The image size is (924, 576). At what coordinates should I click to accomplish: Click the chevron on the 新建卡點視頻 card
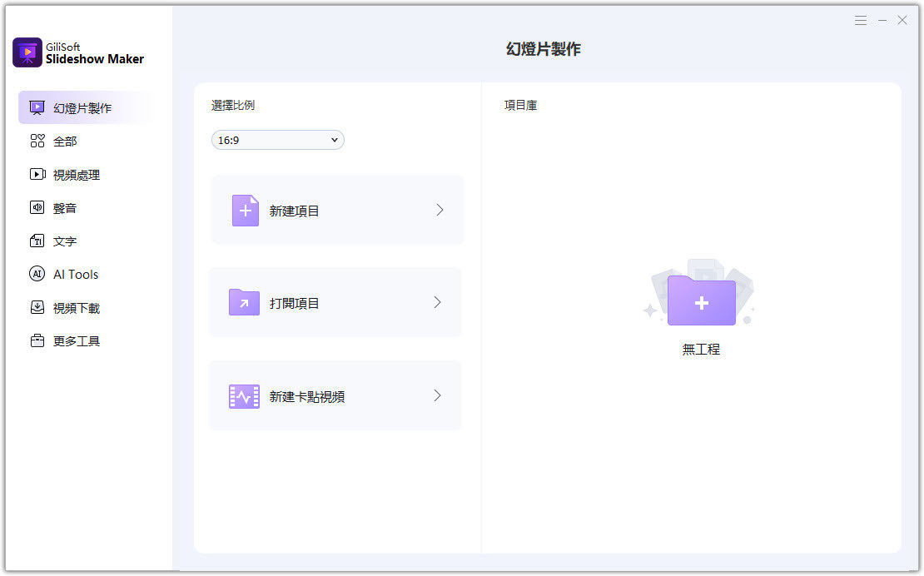pyautogui.click(x=437, y=396)
